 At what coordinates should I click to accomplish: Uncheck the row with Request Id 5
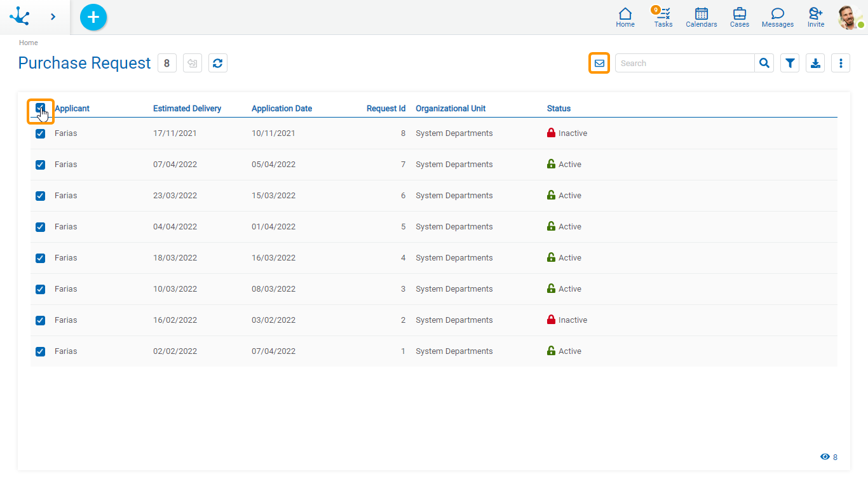pos(41,227)
